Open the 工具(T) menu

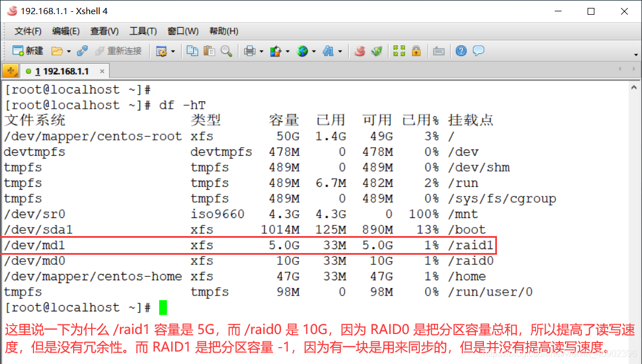tap(143, 31)
